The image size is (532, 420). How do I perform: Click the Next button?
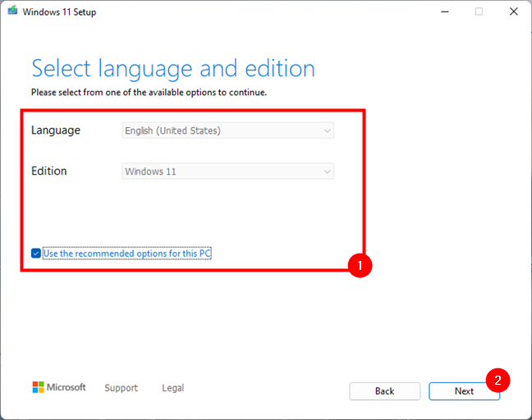click(x=464, y=391)
